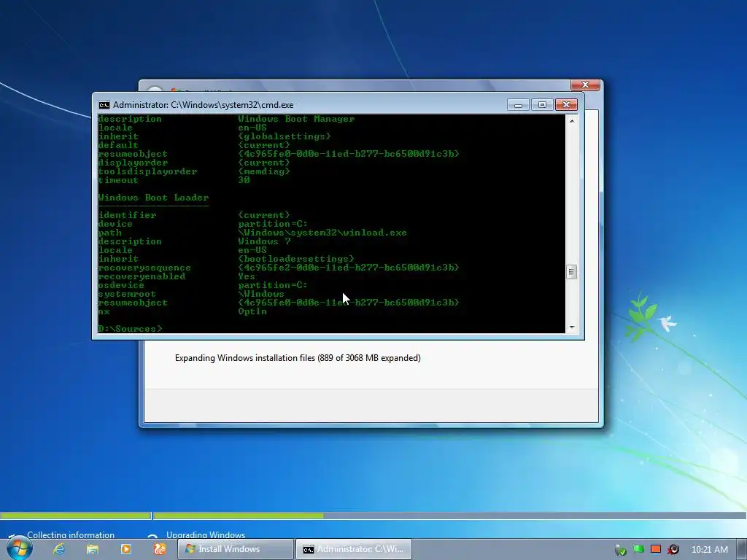Viewport: 747px width, 560px height.
Task: Click the cmd scrollbar down arrow
Action: point(572,327)
